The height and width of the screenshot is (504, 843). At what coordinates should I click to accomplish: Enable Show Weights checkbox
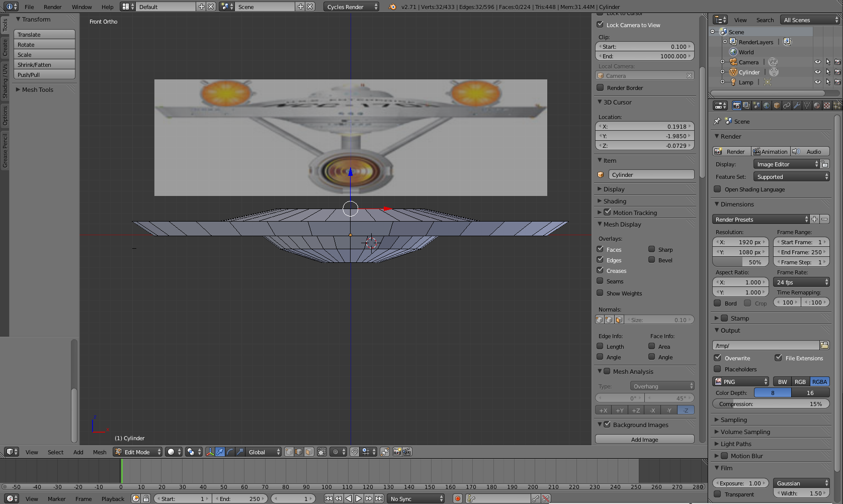pos(600,293)
